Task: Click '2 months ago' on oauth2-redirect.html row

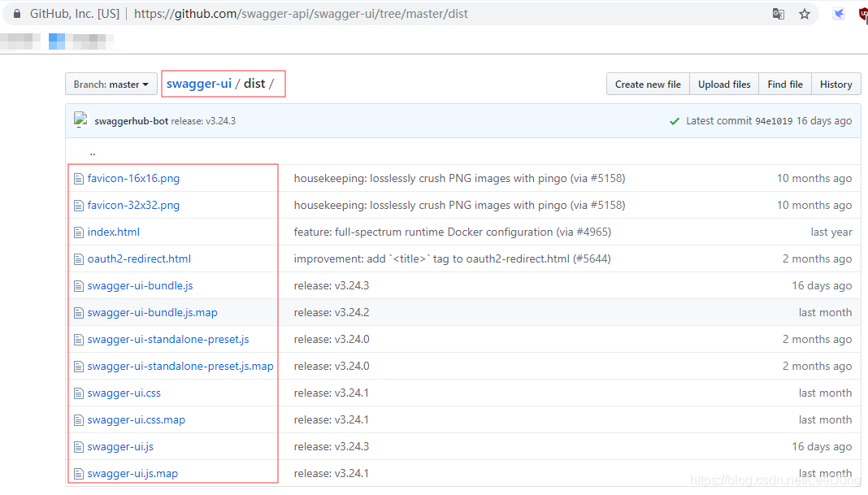Action: tap(817, 258)
